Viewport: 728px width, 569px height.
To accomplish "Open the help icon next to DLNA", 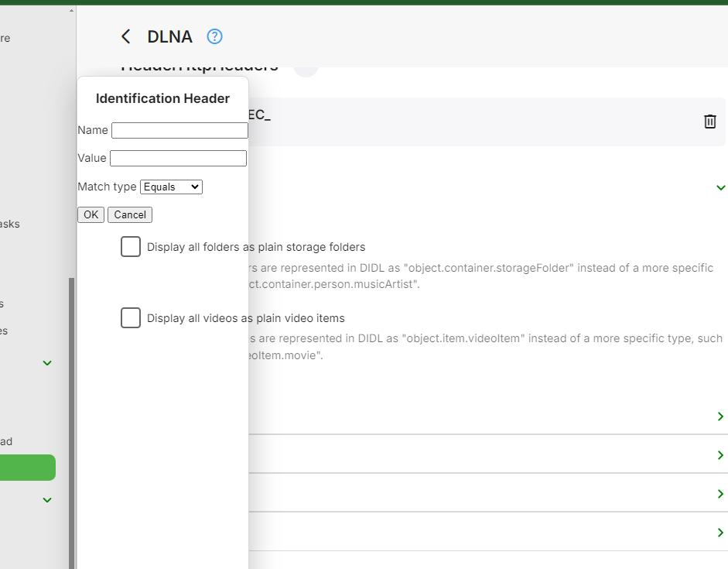I will click(x=214, y=36).
